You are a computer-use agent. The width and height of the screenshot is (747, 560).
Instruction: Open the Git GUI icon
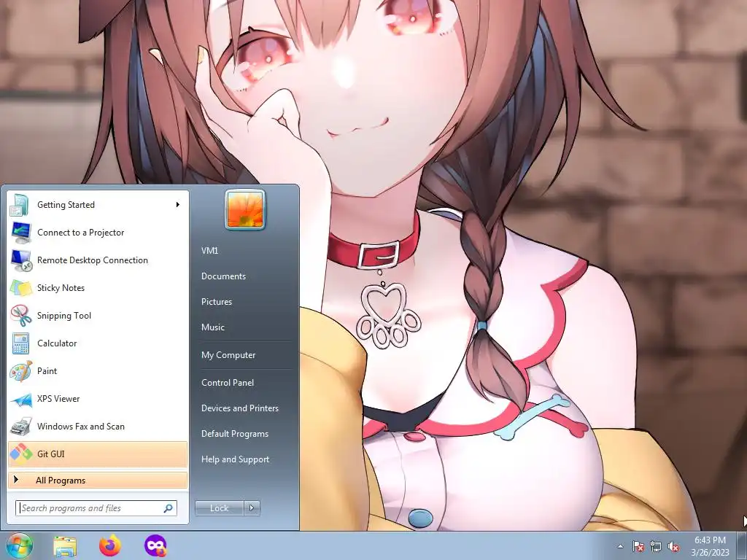pos(20,454)
